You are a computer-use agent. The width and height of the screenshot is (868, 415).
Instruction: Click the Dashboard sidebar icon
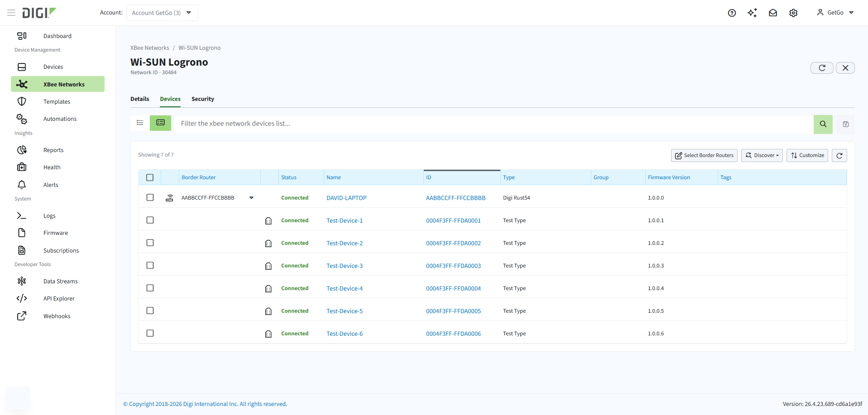(22, 36)
